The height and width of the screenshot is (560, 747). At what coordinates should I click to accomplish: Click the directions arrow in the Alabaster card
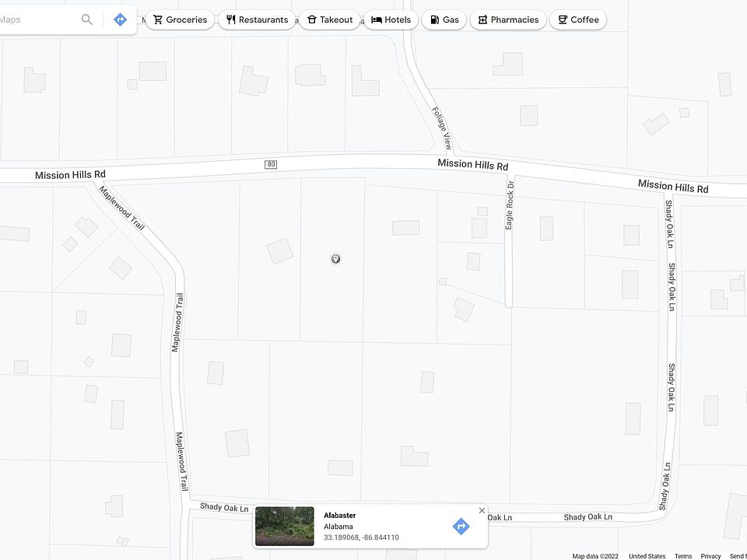pyautogui.click(x=461, y=527)
